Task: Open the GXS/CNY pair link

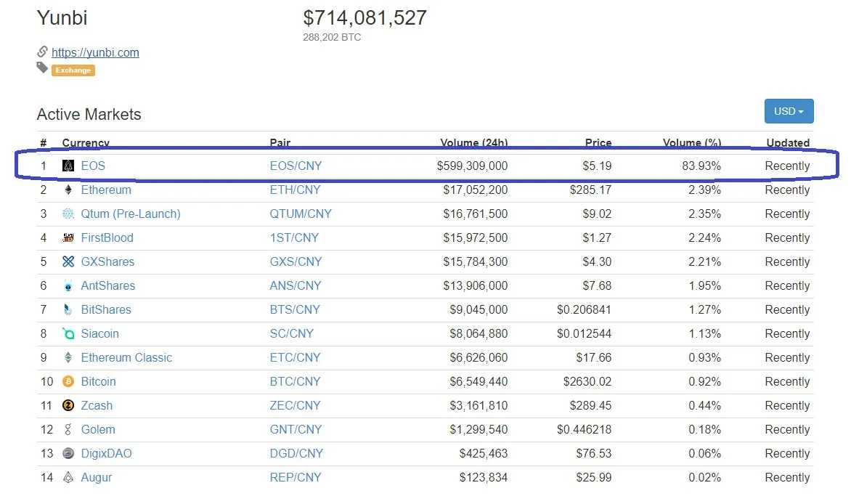Action: (296, 261)
